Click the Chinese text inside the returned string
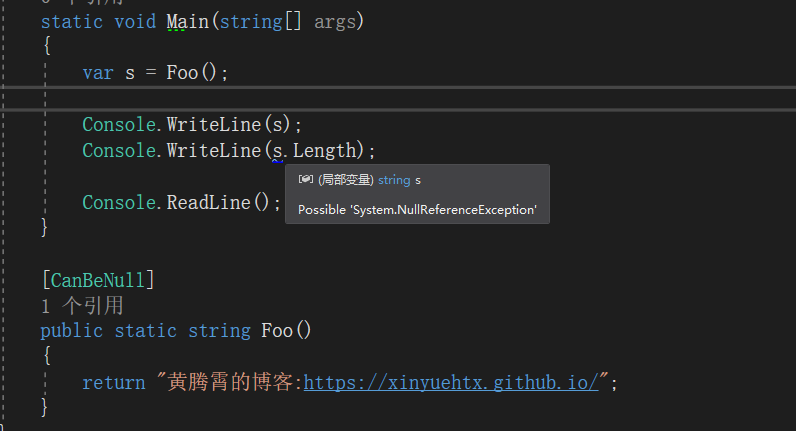 point(232,382)
